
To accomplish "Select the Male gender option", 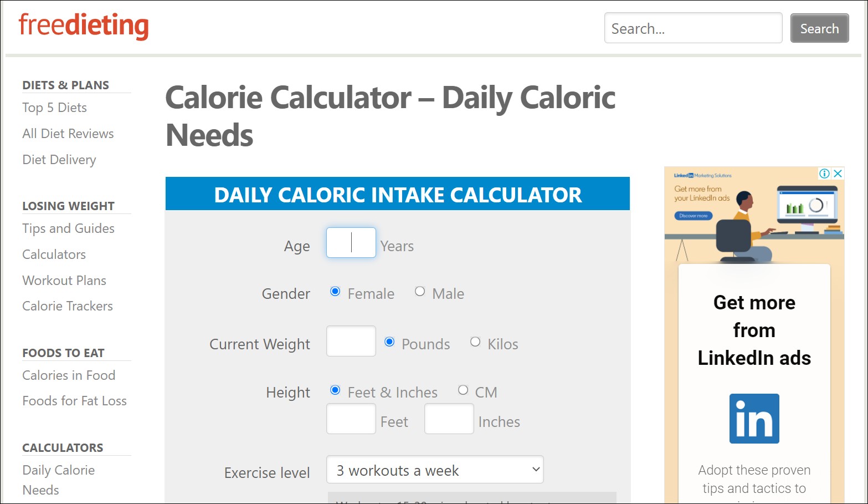I will [x=420, y=292].
